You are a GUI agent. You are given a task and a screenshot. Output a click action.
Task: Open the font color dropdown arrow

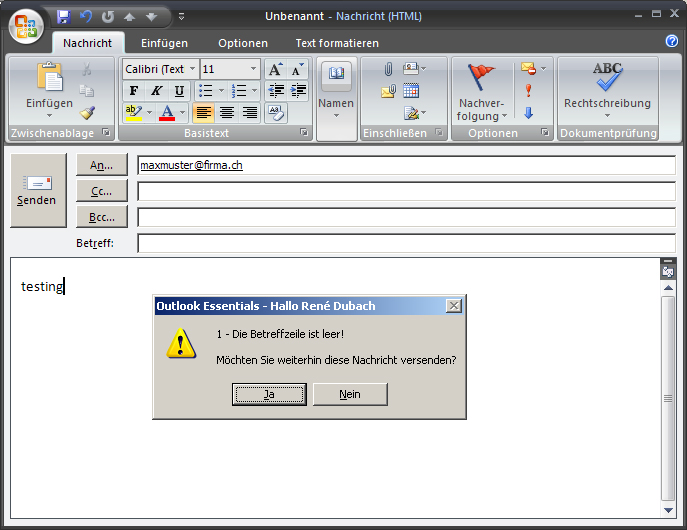click(x=183, y=113)
